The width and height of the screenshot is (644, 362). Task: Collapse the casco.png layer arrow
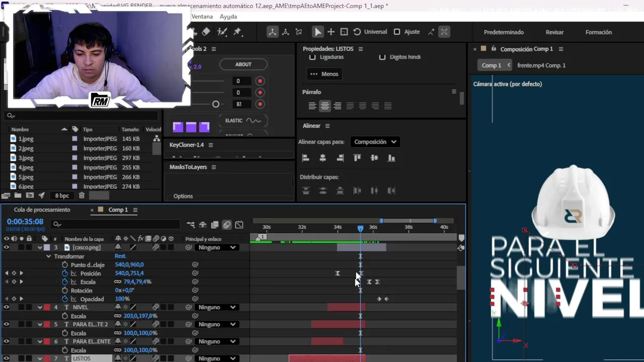(40, 247)
